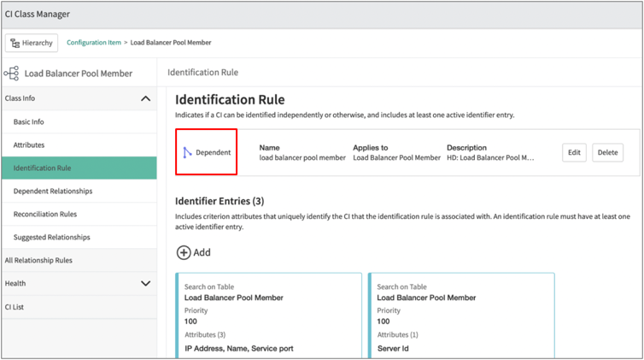Click the class tree icon beside Load Balancer Pool Member

11,74
